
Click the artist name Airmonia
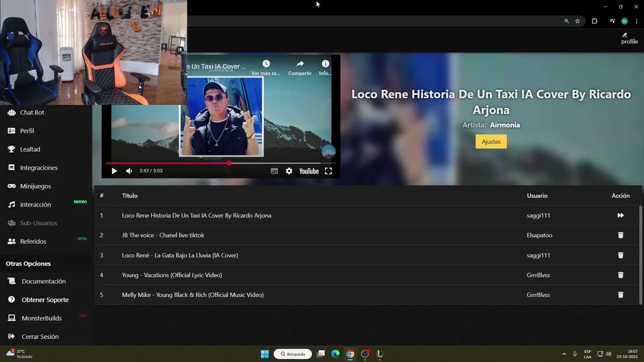coord(505,125)
